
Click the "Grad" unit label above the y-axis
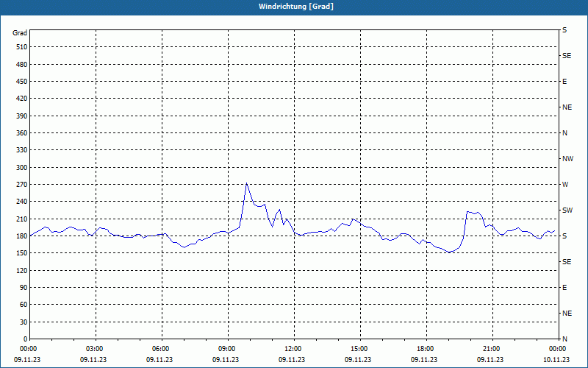click(20, 33)
